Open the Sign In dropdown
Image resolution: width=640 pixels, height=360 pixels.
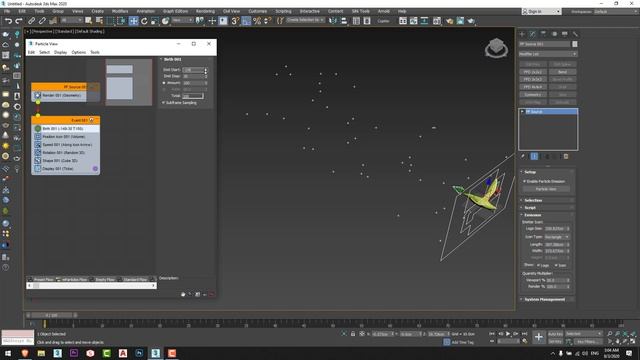(x=541, y=11)
